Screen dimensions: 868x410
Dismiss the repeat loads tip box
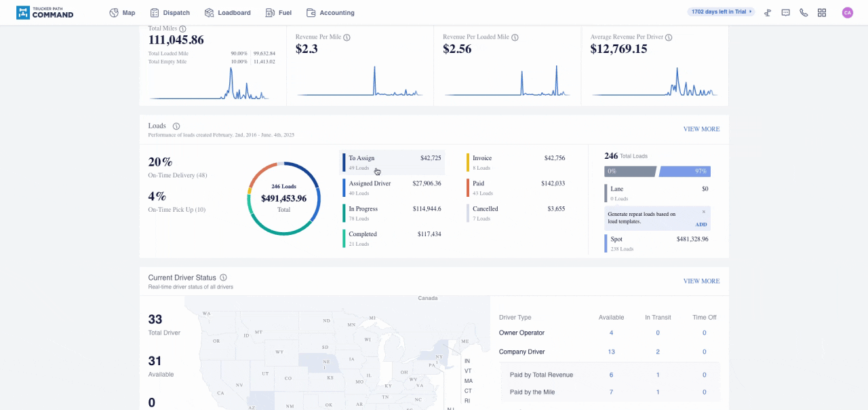pyautogui.click(x=704, y=212)
